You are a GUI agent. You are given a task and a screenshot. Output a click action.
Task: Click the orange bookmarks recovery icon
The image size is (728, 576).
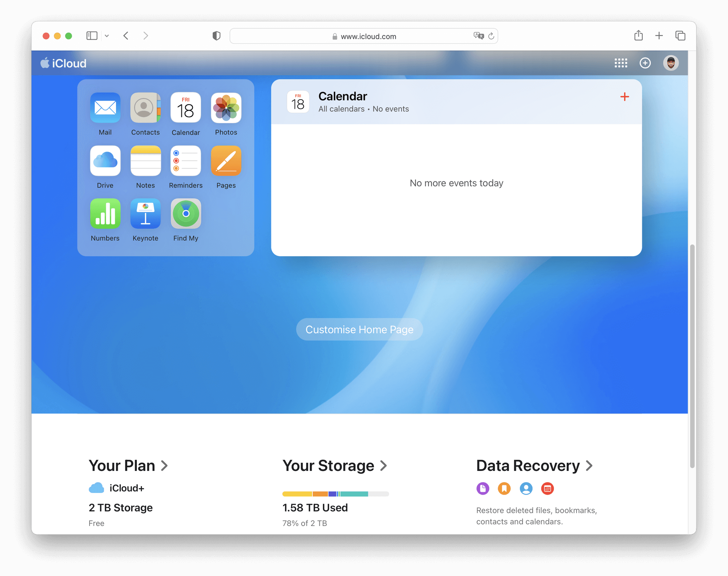[x=504, y=488]
